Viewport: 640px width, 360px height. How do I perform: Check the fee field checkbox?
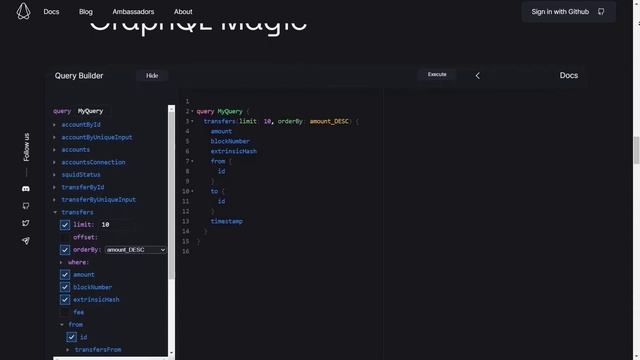click(65, 312)
